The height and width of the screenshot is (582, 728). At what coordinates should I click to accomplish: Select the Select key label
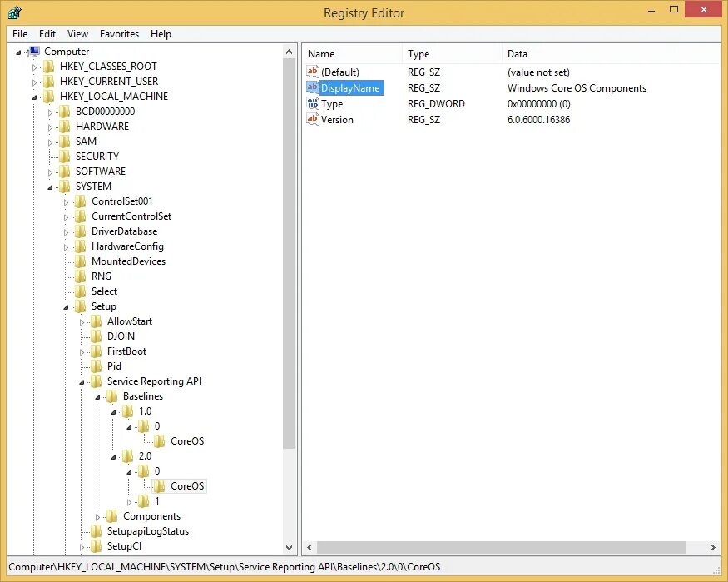pos(105,291)
